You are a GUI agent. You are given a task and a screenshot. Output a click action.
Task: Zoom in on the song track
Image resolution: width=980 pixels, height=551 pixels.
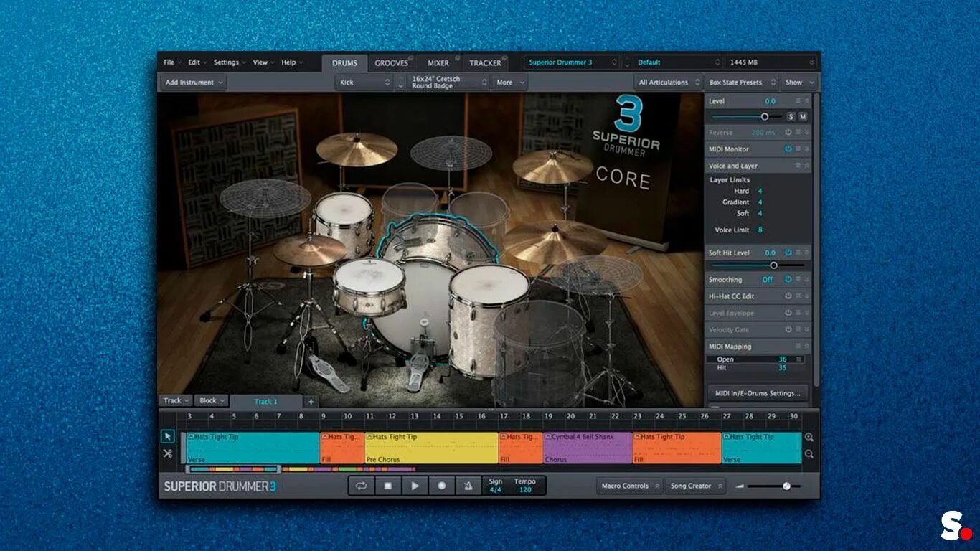pos(809,437)
